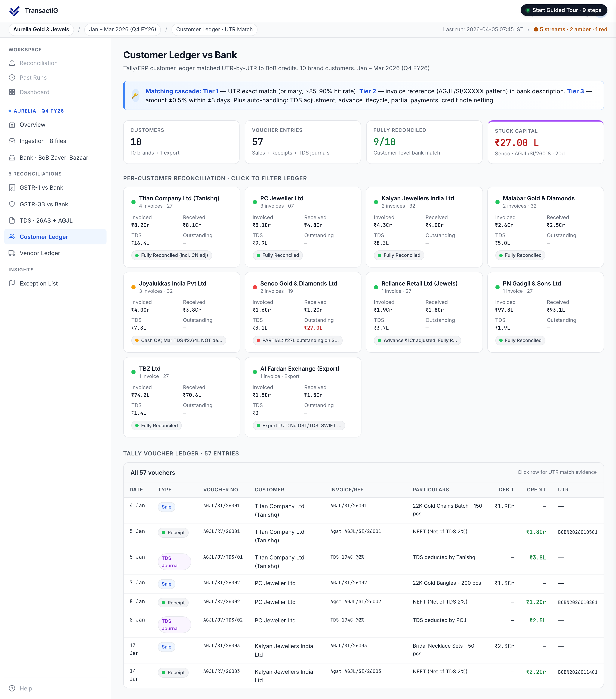Click the Past Runs clock icon

[x=12, y=78]
